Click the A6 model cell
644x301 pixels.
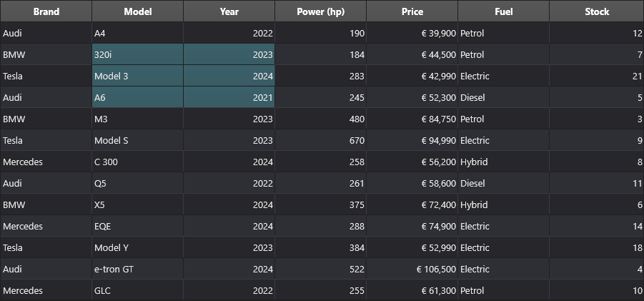[137, 97]
